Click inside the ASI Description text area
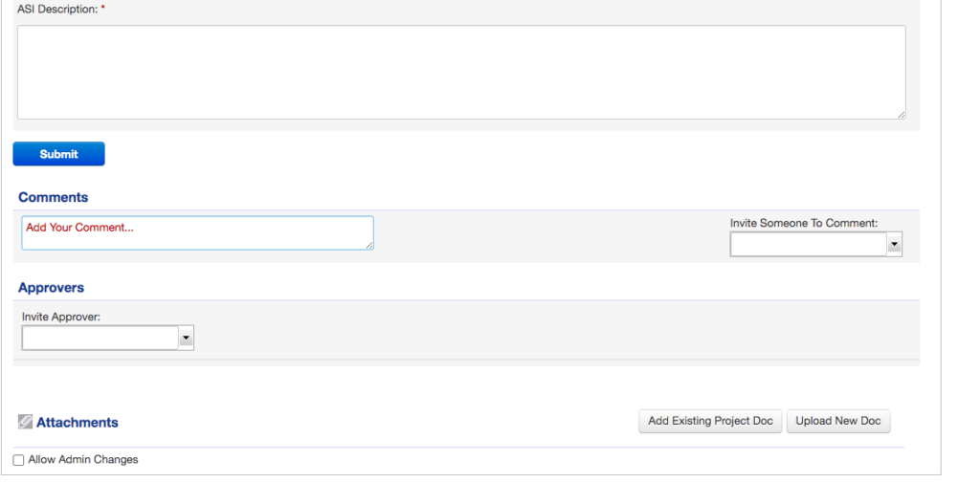This screenshot has width=980, height=483. [461, 73]
